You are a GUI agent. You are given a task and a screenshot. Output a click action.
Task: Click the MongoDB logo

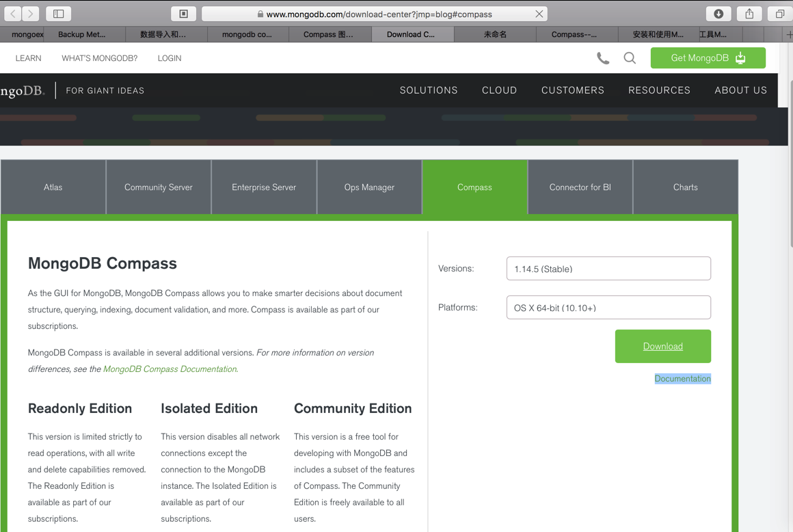pyautogui.click(x=23, y=90)
